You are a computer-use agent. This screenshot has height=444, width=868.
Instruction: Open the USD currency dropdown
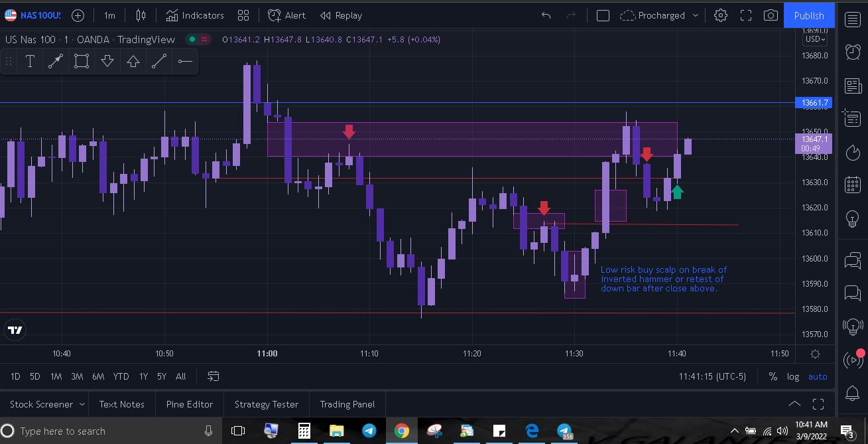click(814, 39)
